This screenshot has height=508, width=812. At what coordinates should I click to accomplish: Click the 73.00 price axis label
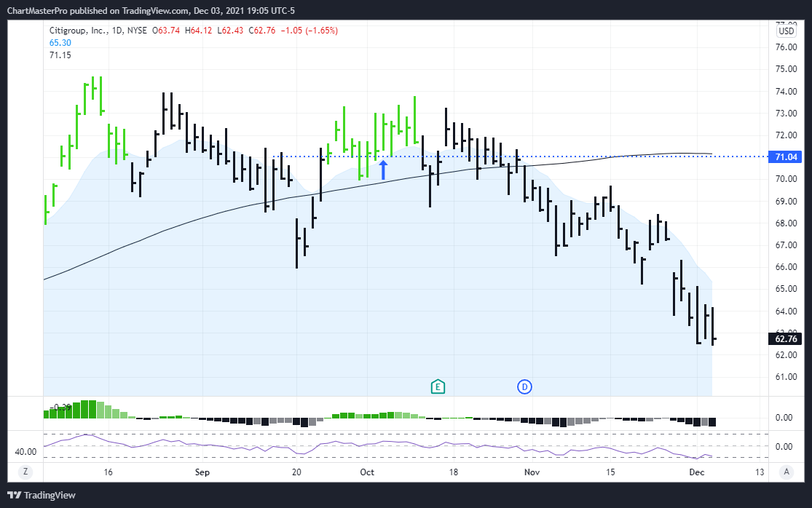coord(786,114)
